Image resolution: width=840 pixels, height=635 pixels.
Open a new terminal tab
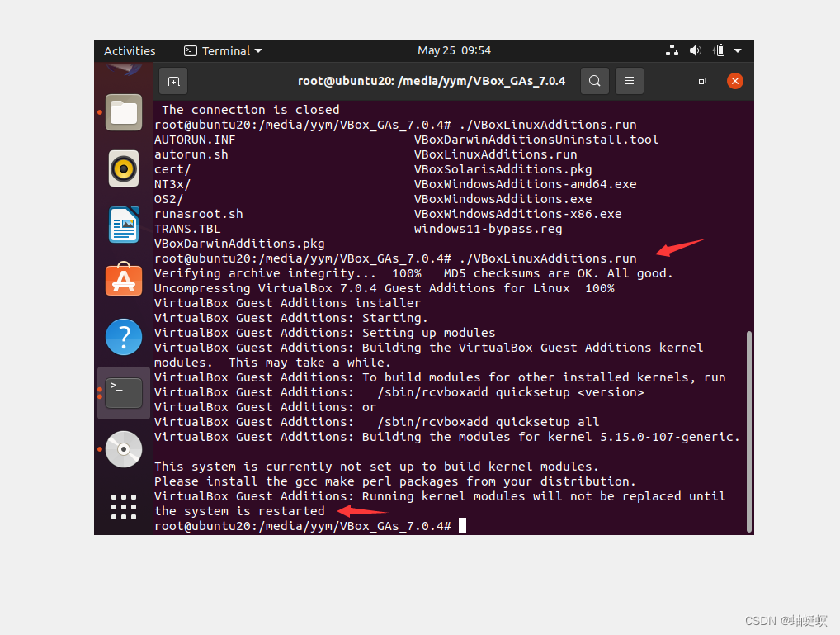pos(172,81)
